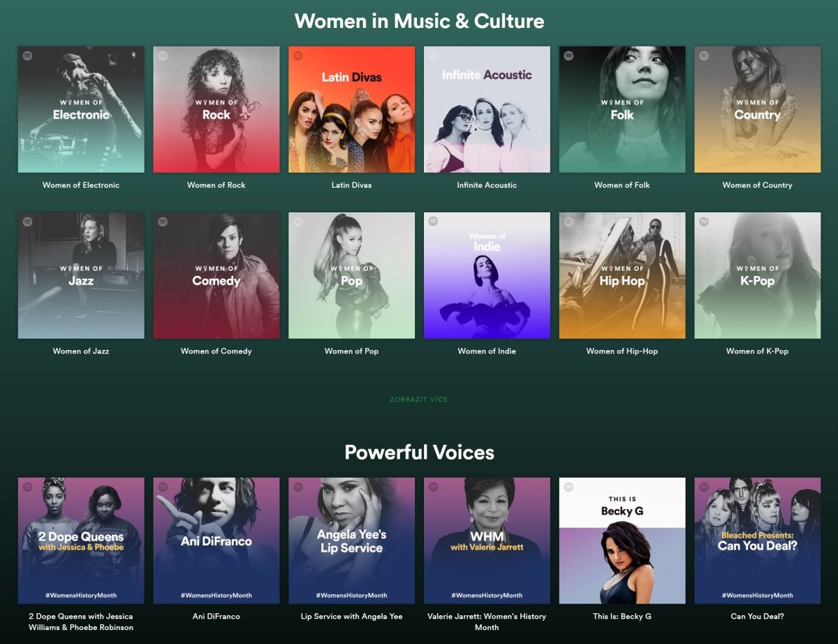Screen dimensions: 838x644
Task: Click ZOBRAZIT VÍCE to show more playlists
Action: (419, 400)
